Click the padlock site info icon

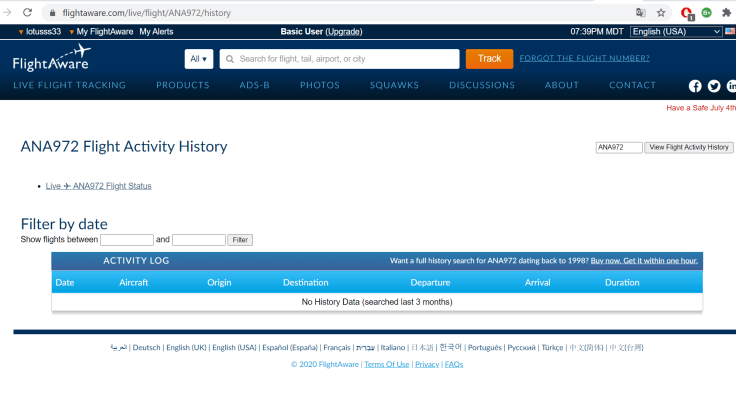53,13
